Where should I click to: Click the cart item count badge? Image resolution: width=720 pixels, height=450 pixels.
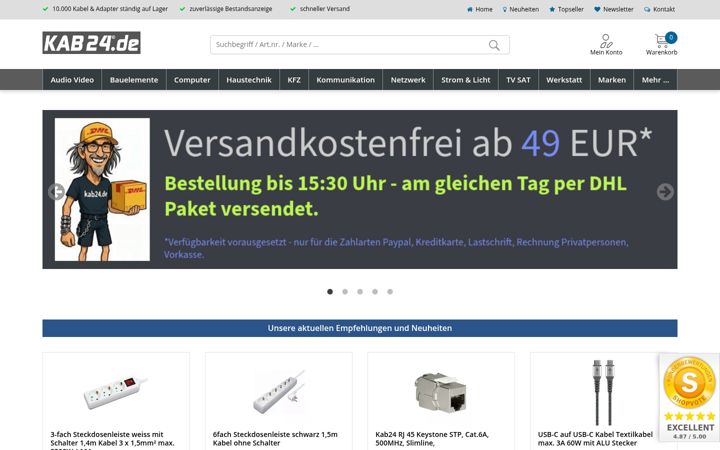click(x=671, y=38)
